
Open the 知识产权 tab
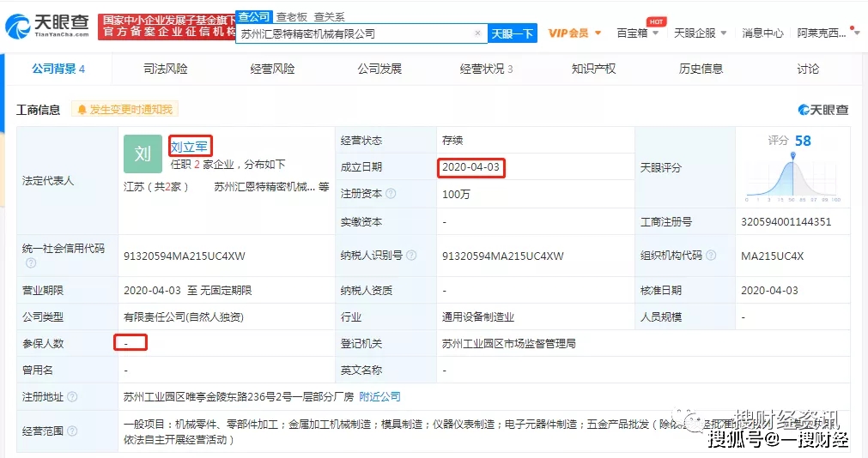(593, 69)
